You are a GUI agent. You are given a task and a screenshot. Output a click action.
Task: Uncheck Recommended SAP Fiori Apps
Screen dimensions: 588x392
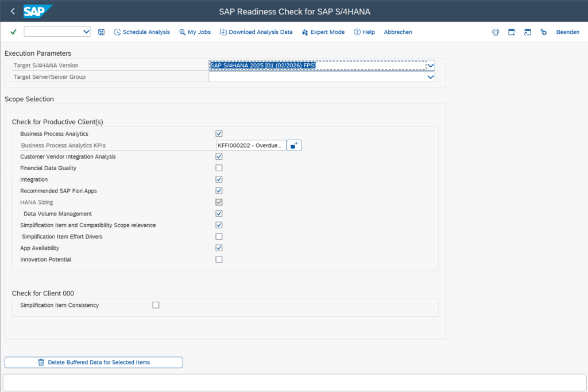point(219,191)
